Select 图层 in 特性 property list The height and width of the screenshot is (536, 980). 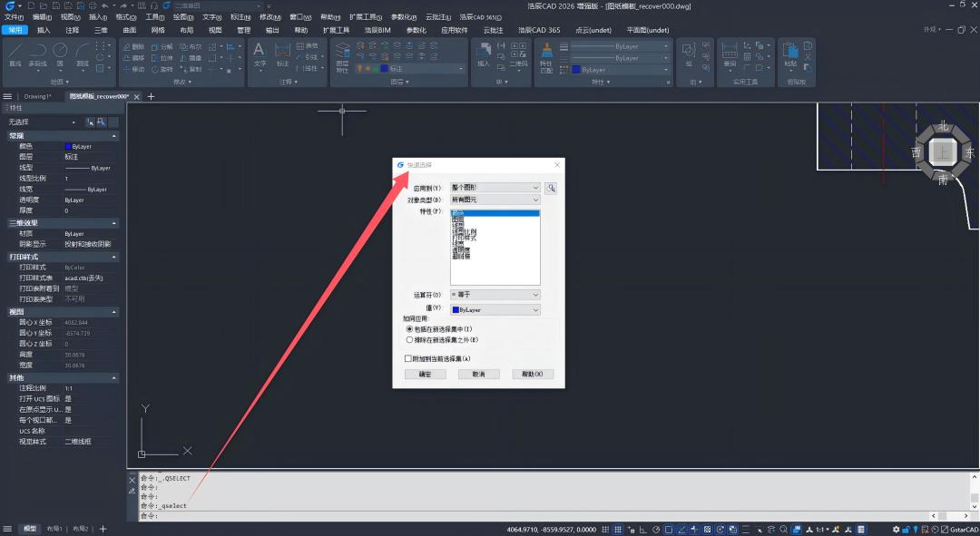tap(458, 219)
